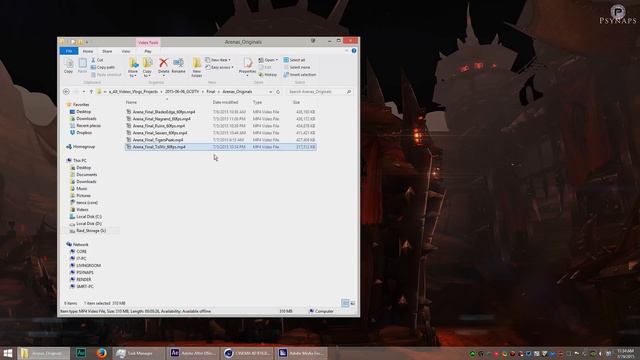Switch to Details view icon
The width and height of the screenshot is (640, 360).
[345, 303]
